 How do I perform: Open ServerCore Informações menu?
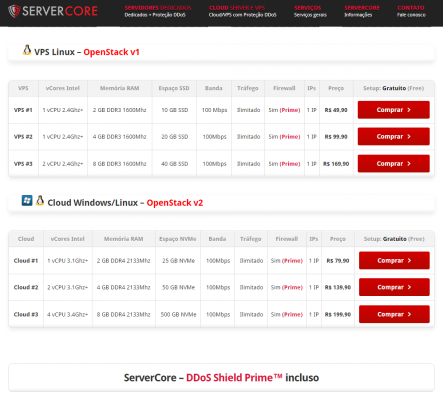pos(362,11)
